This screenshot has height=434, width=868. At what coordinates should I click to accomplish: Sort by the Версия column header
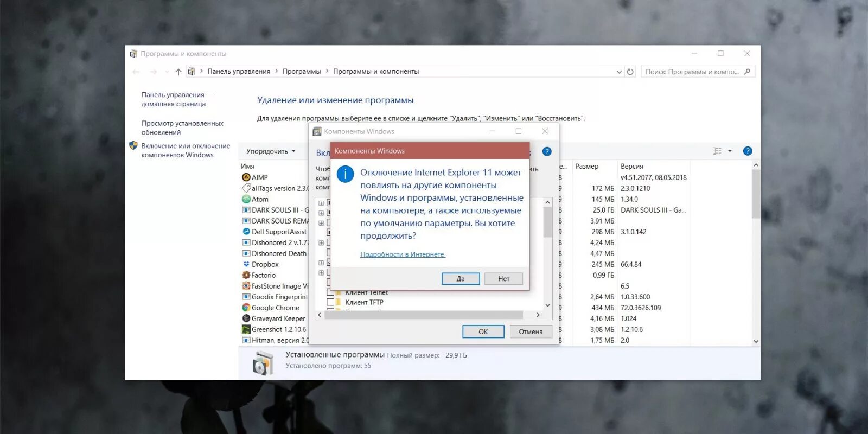click(x=632, y=167)
